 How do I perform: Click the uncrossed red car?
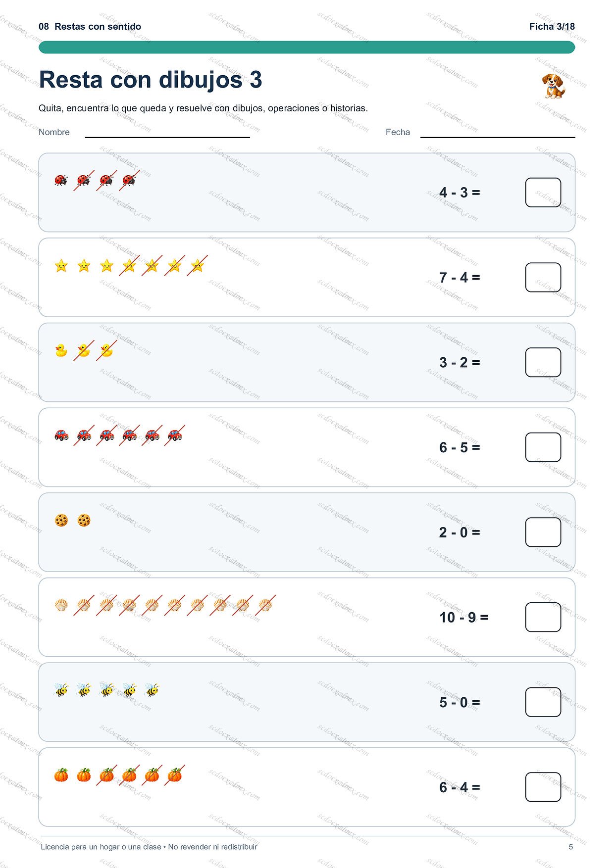click(61, 435)
